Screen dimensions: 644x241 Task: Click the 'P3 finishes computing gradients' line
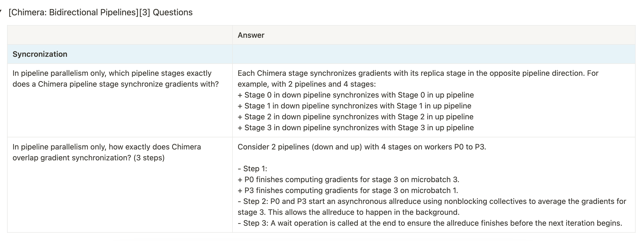348,190
